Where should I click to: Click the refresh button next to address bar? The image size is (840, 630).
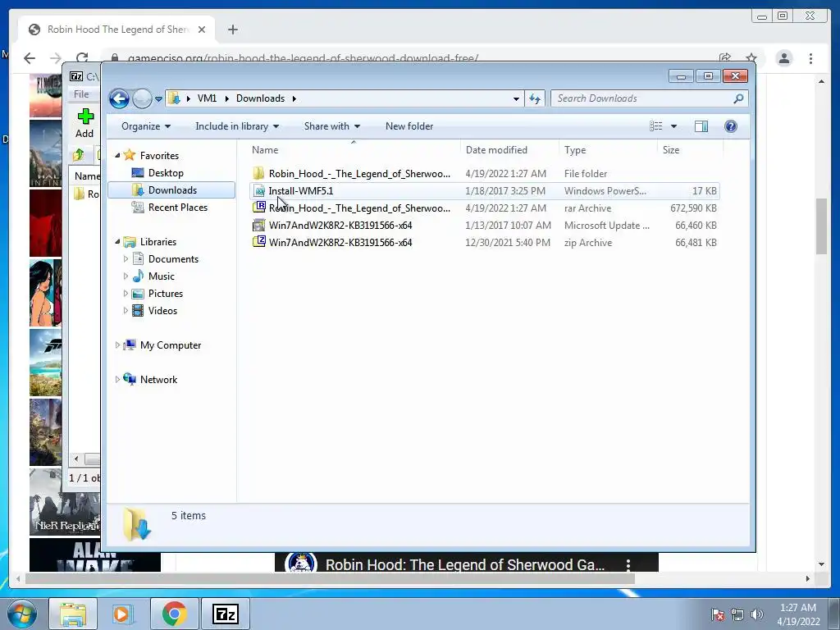click(x=535, y=98)
